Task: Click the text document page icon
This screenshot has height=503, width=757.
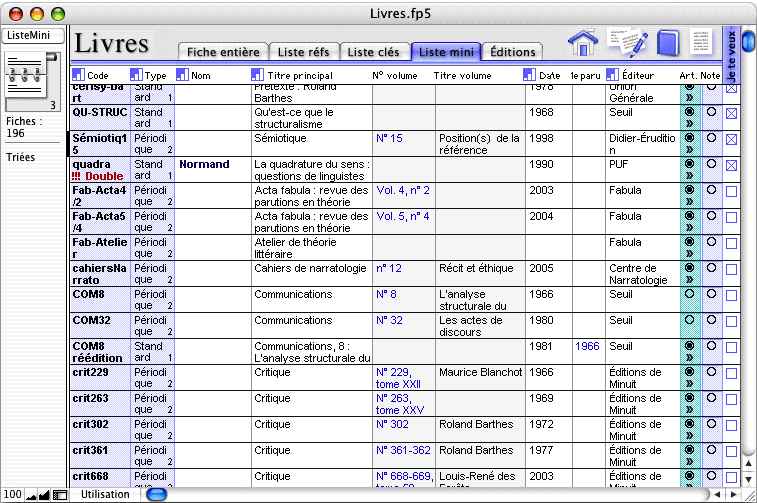Action: 701,42
